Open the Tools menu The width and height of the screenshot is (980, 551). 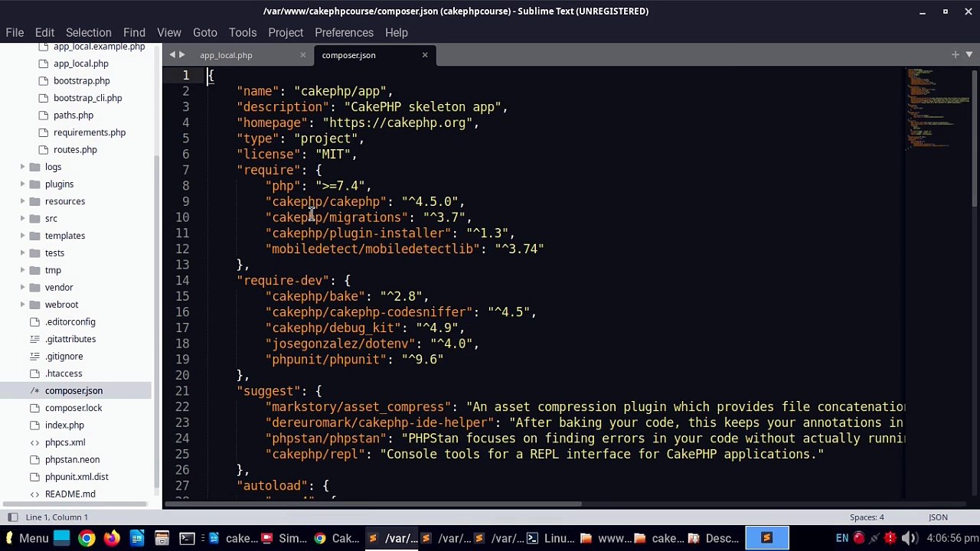pyautogui.click(x=242, y=32)
